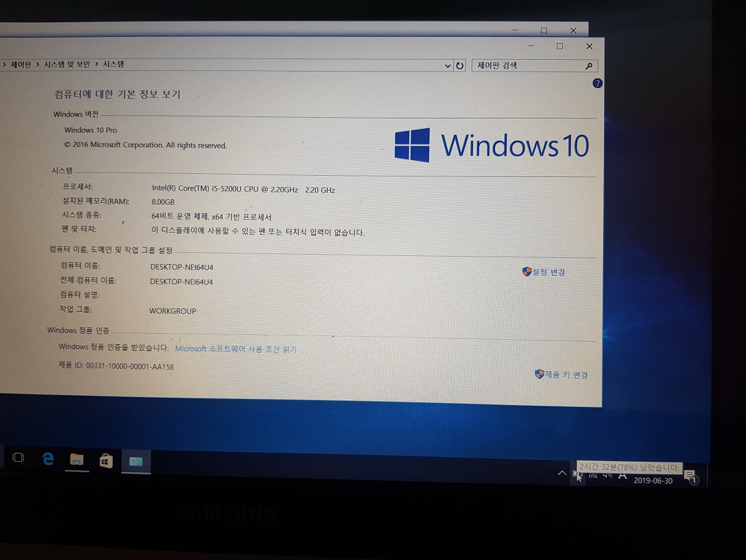Expand the chevron before 시스템 breadcrumb
The height and width of the screenshot is (560, 746).
click(97, 64)
